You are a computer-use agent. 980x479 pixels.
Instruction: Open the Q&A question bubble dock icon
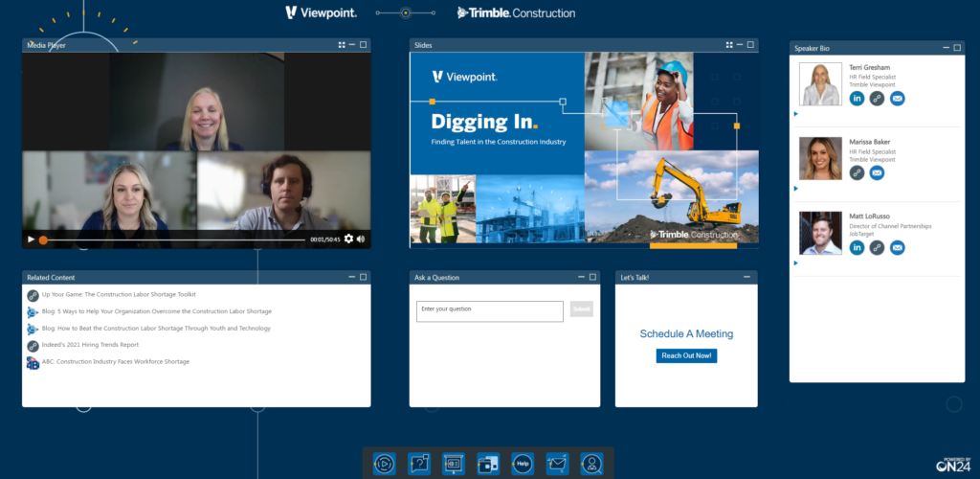click(x=419, y=464)
